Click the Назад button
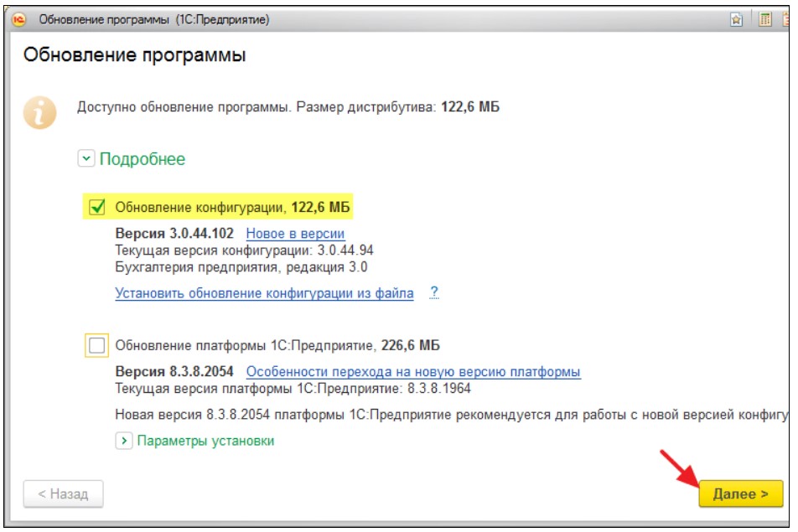Viewport: 798px width, 532px height. (63, 493)
